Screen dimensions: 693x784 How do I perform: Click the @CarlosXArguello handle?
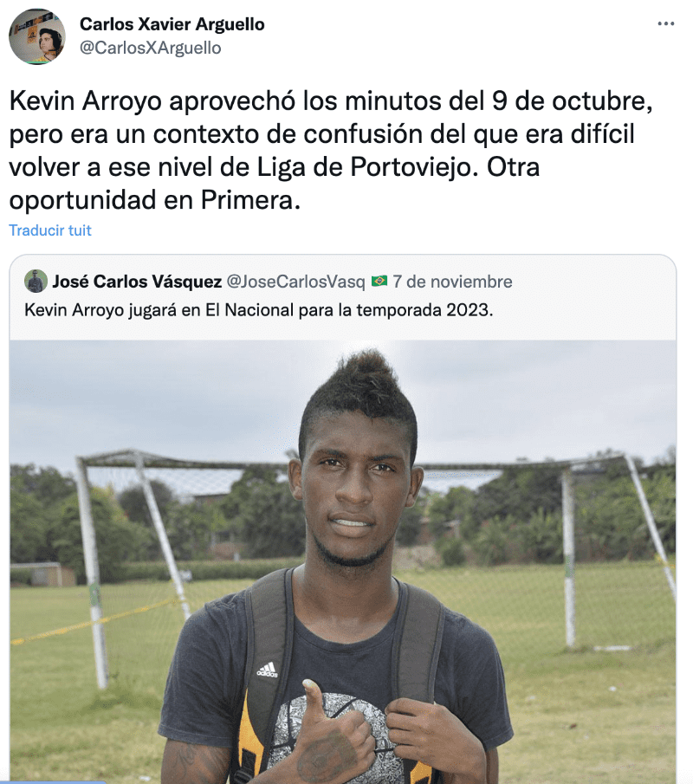click(151, 48)
